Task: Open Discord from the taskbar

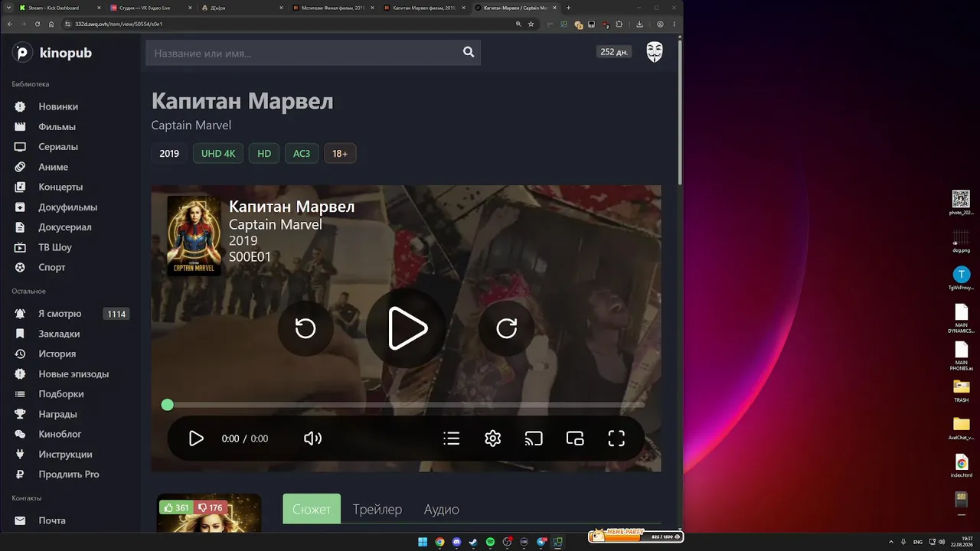Action: (x=457, y=542)
